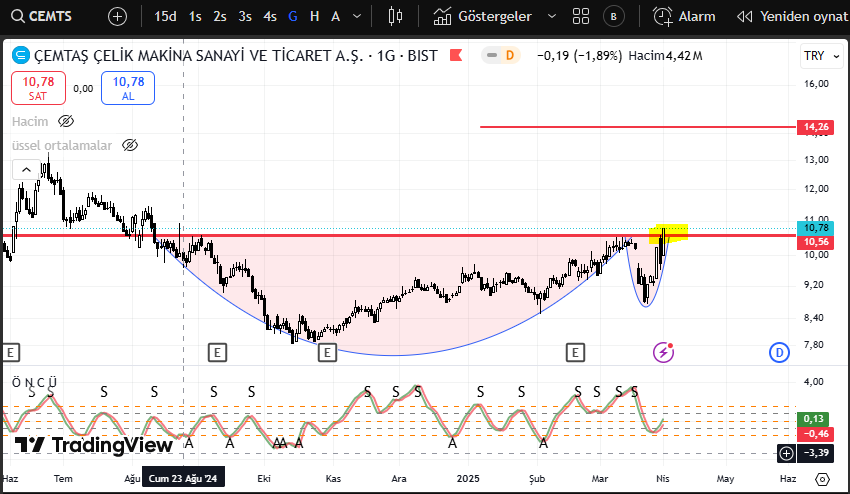Click the ÇEMTAŞ ÇELİK MAKİNA symbol title
This screenshot has height=494, width=850.
point(236,55)
